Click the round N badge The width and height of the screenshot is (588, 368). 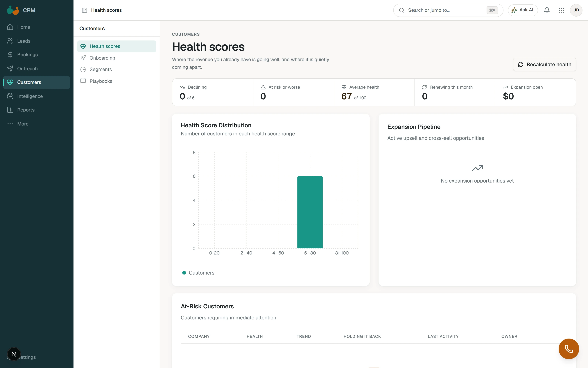(14, 354)
